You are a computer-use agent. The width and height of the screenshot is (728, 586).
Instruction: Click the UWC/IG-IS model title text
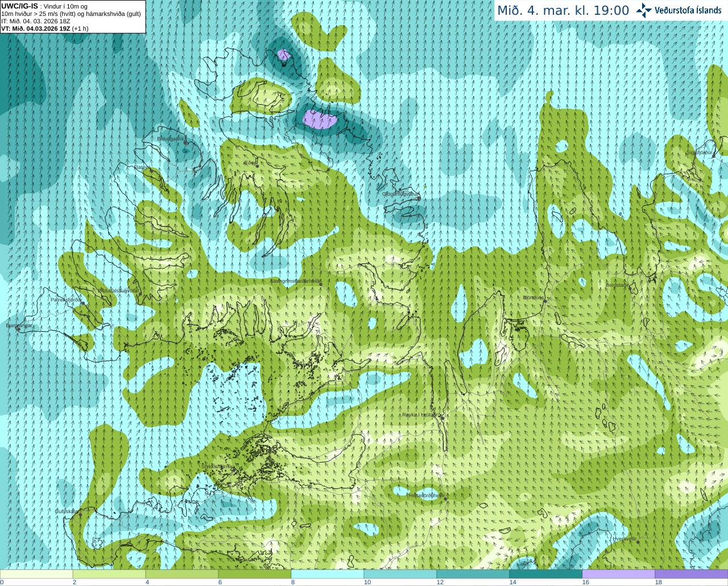click(x=20, y=6)
